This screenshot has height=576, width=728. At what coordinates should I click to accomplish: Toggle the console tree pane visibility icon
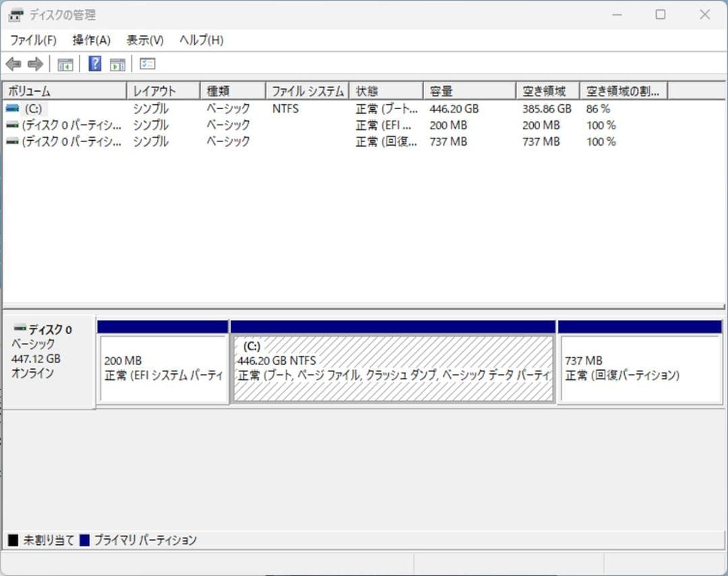[x=65, y=63]
